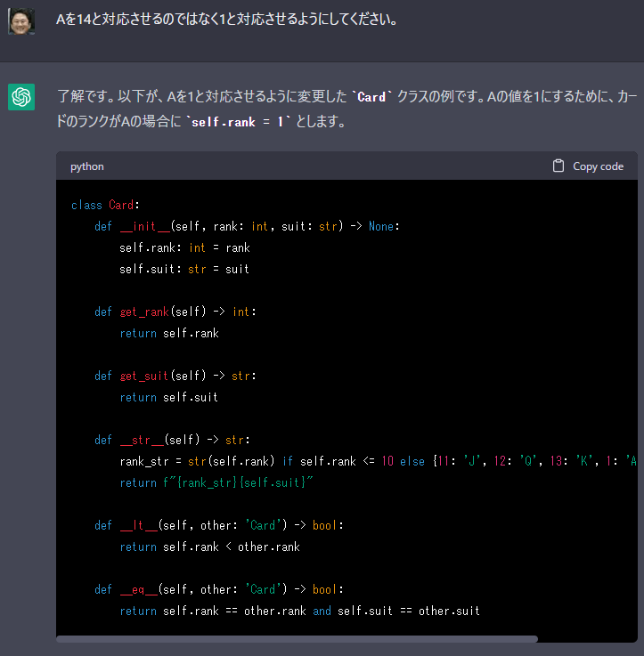
Task: Click the user message about mapping A to 1
Action: pos(226,20)
